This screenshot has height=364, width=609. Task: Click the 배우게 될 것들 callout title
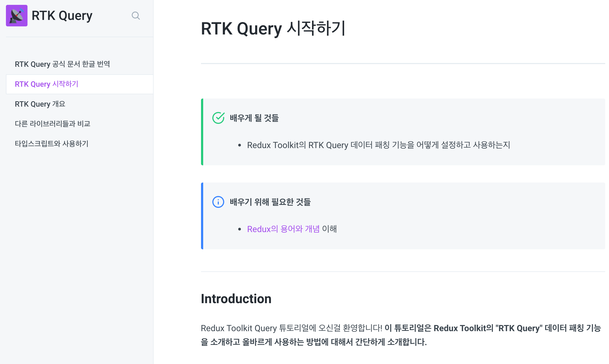click(254, 118)
